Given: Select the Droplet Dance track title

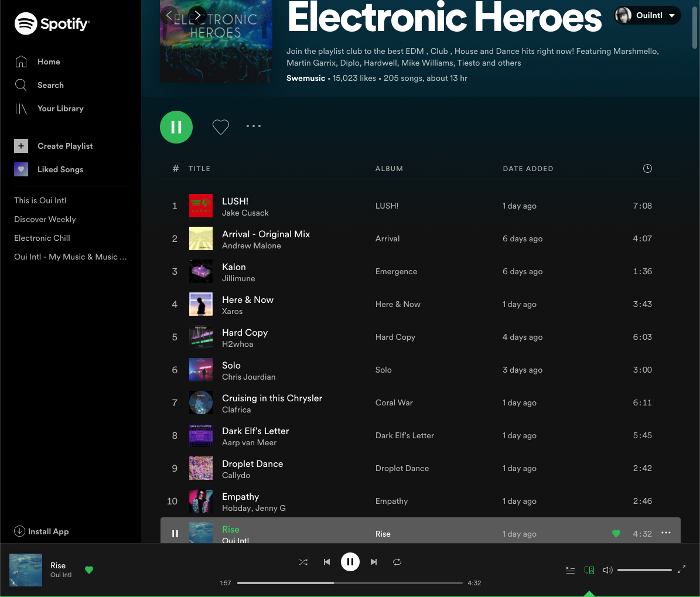Looking at the screenshot, I should [252, 464].
